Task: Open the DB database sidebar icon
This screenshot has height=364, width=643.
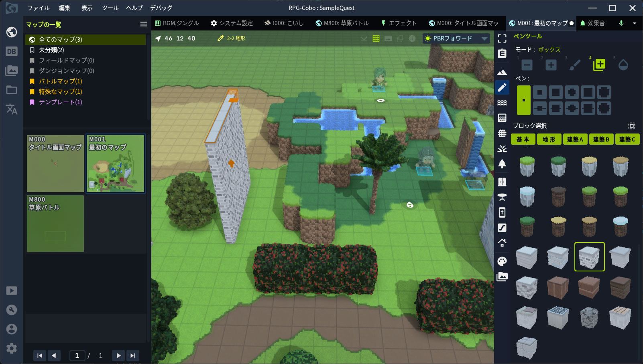Action: (x=12, y=51)
